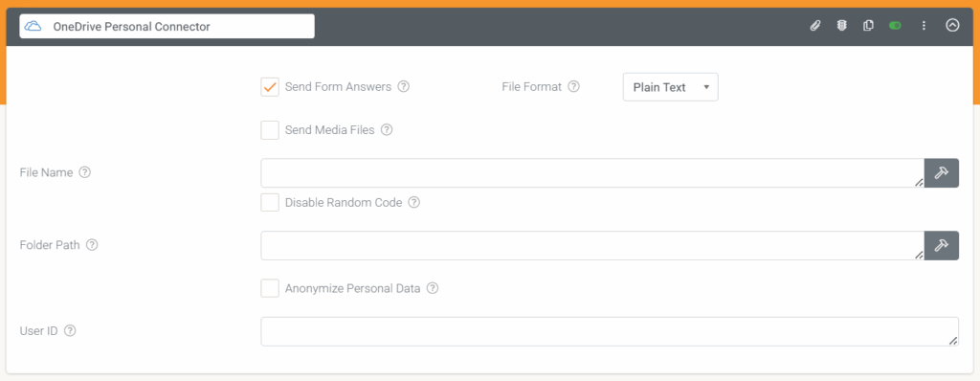Uncheck the Send Form Answers checkbox
The width and height of the screenshot is (980, 381).
pyautogui.click(x=270, y=87)
